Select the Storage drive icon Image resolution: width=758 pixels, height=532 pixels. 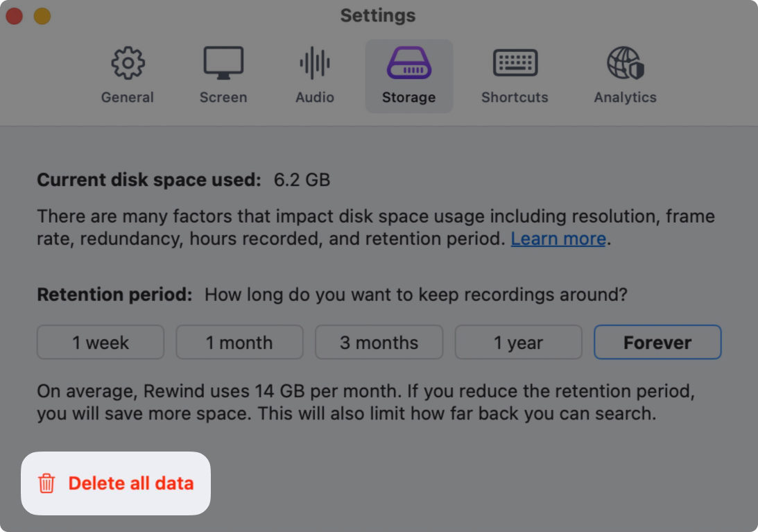coord(408,63)
